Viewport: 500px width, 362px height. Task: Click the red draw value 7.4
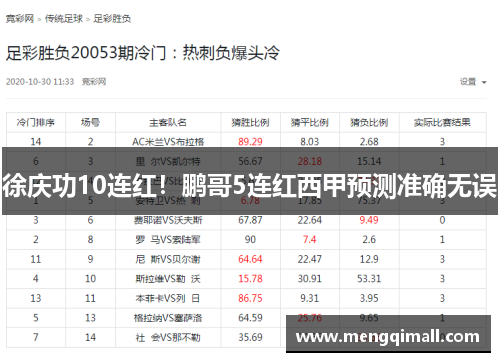coord(310,240)
